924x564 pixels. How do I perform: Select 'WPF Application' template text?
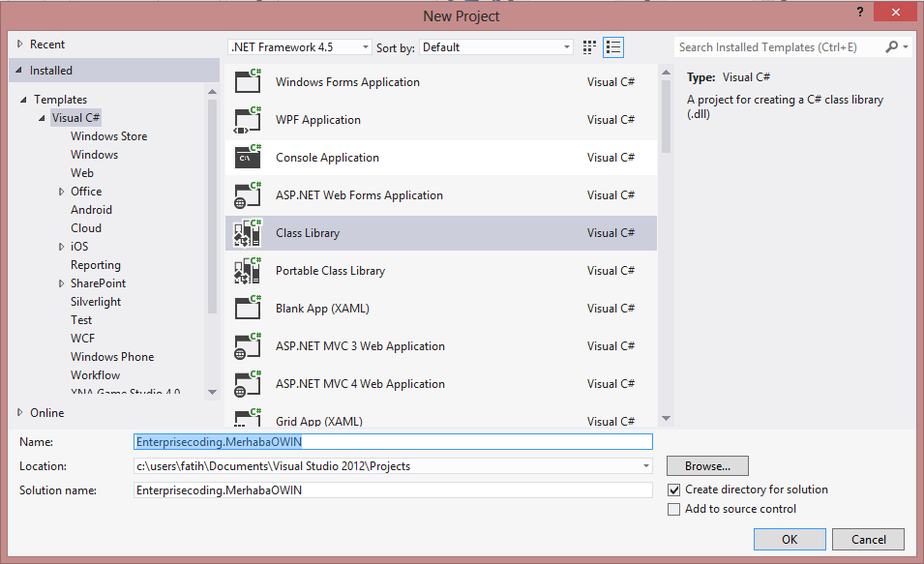318,120
